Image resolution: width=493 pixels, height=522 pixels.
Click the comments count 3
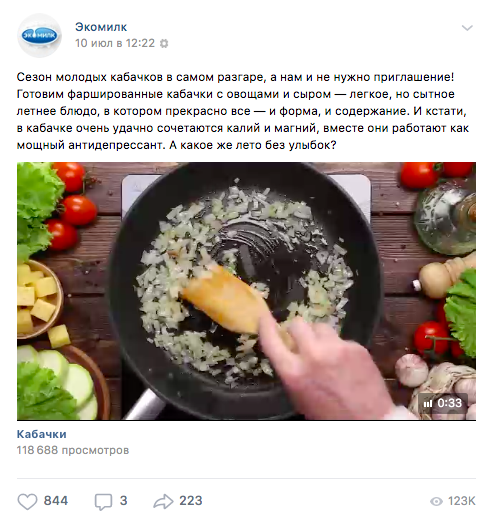[x=123, y=501]
